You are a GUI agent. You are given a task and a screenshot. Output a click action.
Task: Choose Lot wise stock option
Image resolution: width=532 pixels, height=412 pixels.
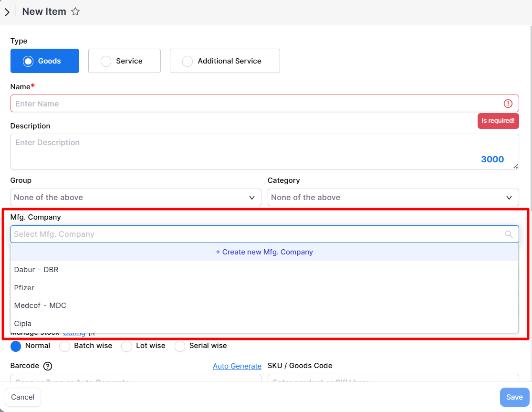click(127, 346)
